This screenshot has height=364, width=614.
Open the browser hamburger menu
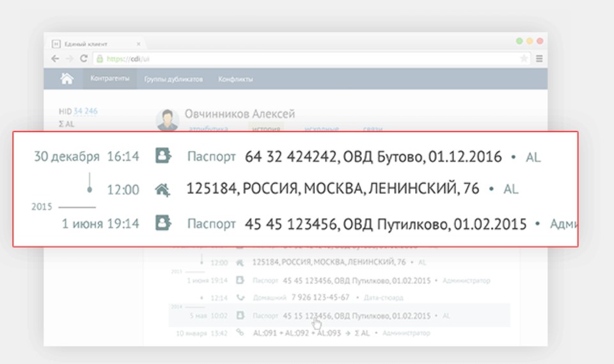[539, 58]
